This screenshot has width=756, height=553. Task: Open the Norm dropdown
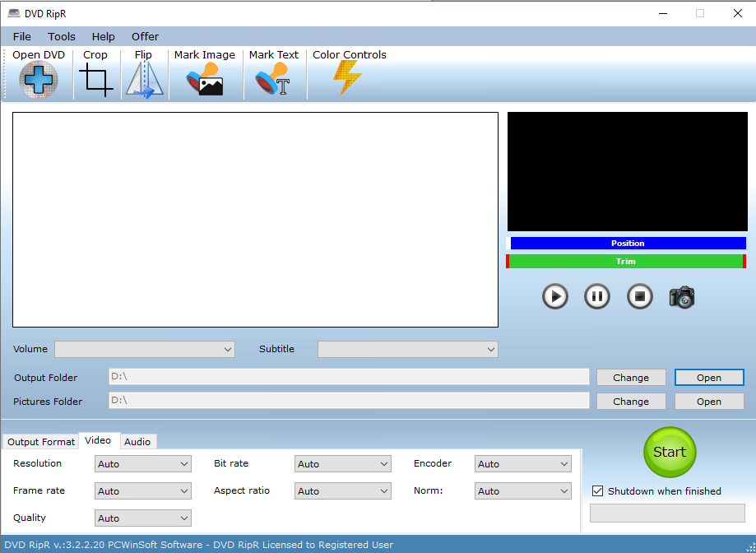tap(523, 490)
